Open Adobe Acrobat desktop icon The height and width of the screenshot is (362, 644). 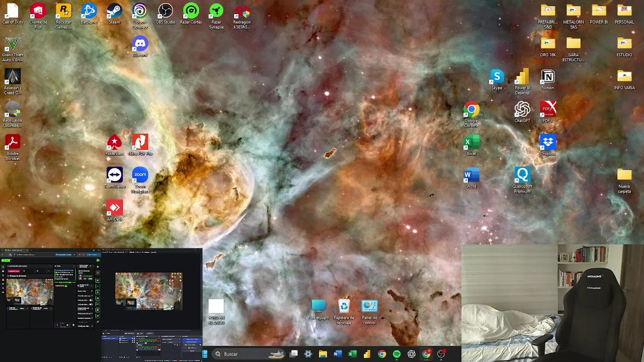tap(13, 147)
